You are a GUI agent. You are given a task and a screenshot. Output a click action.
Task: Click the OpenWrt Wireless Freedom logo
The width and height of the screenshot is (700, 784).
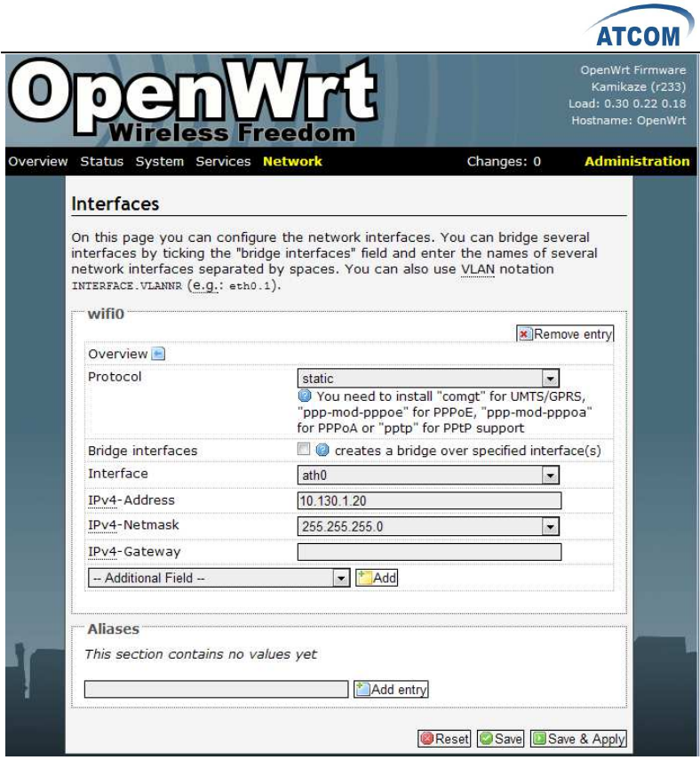[x=193, y=101]
